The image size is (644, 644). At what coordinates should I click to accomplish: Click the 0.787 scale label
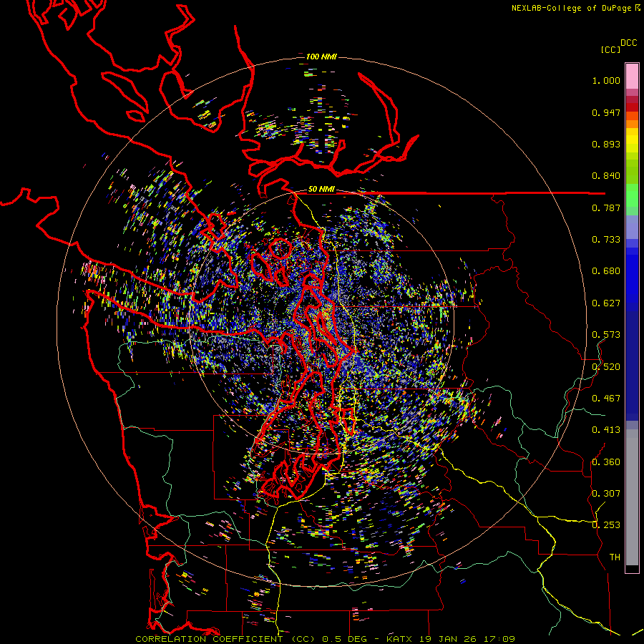(x=606, y=208)
